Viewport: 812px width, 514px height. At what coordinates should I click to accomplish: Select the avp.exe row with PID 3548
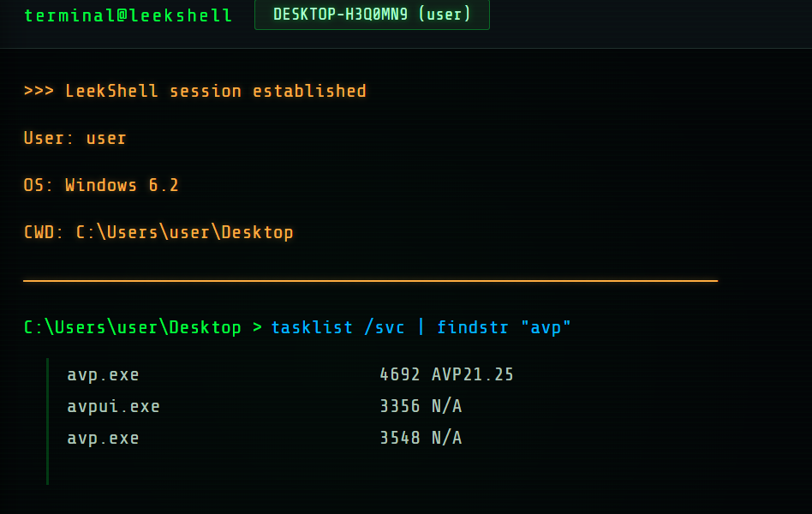264,438
